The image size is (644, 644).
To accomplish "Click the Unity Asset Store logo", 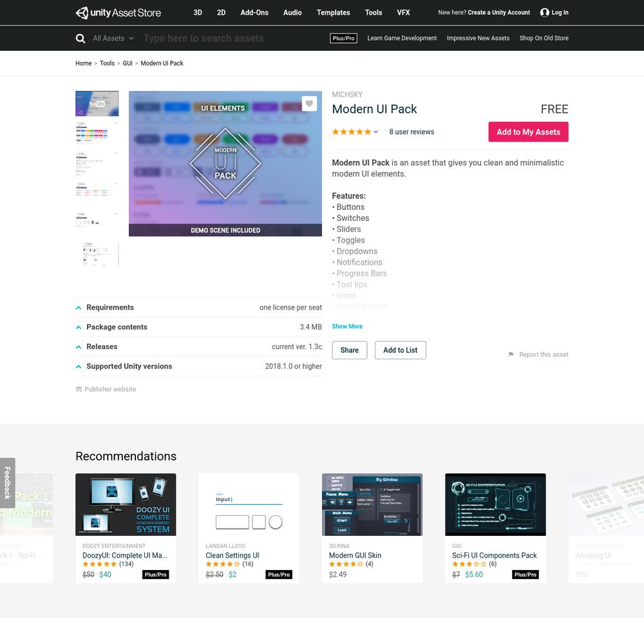I will [x=118, y=13].
